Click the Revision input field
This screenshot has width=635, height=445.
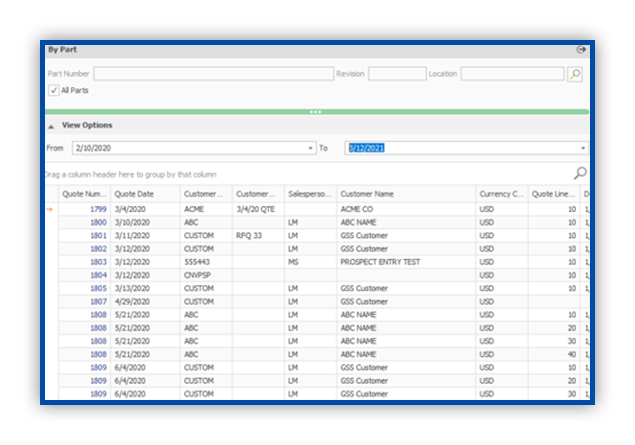tap(397, 74)
